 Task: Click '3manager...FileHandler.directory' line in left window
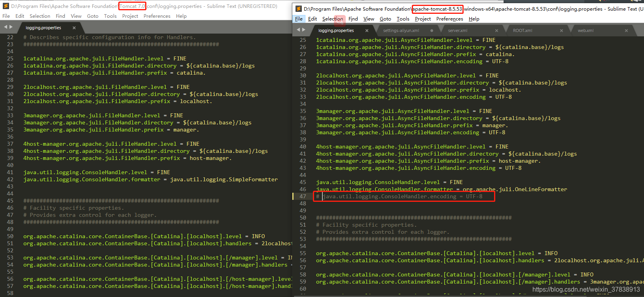[x=137, y=122]
